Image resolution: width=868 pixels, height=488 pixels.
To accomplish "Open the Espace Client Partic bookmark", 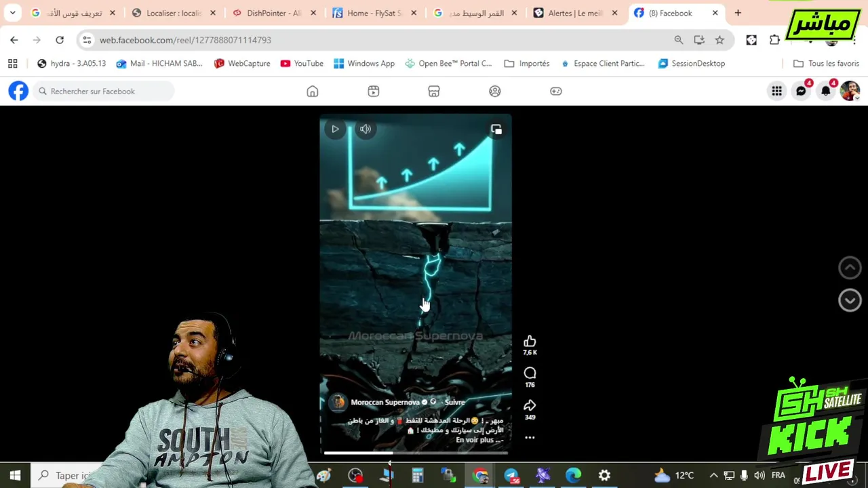I will pyautogui.click(x=602, y=64).
